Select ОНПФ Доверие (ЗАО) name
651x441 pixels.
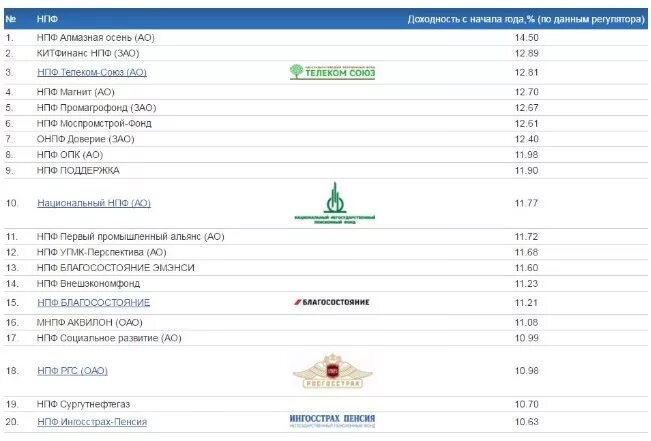pyautogui.click(x=86, y=139)
